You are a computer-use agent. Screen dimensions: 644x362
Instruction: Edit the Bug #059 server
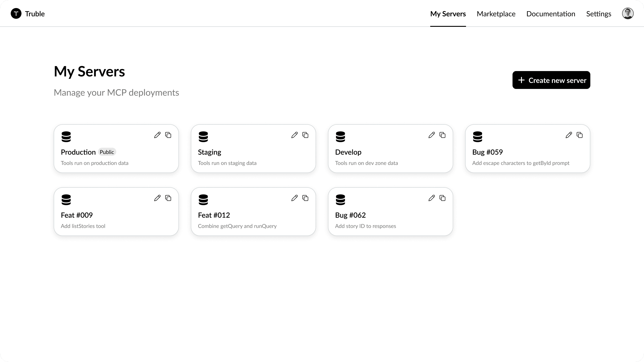click(x=569, y=135)
